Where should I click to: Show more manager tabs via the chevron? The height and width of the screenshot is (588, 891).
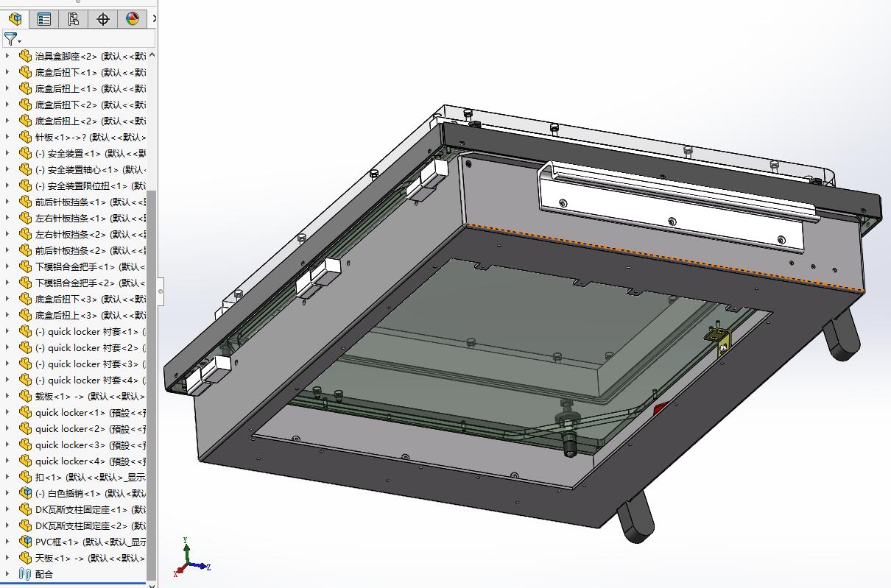[x=153, y=19]
